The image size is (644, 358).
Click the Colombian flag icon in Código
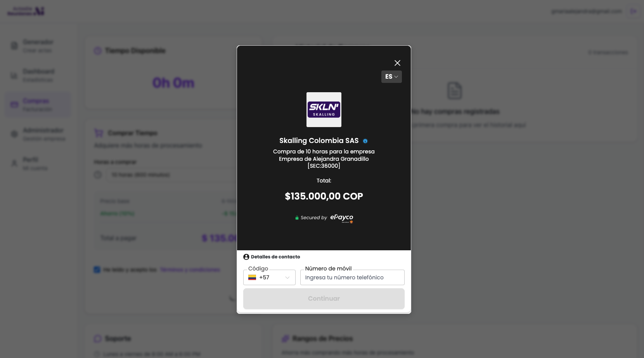[x=252, y=277]
